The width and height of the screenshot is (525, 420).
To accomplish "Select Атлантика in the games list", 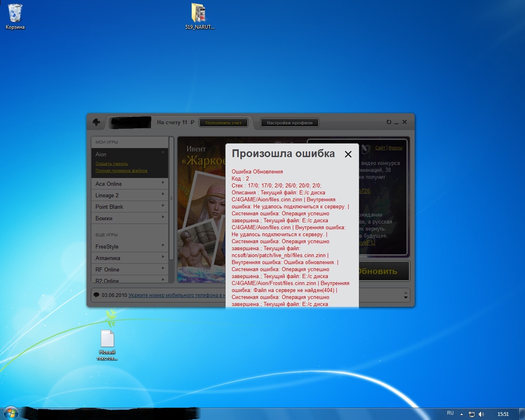I will point(130,258).
